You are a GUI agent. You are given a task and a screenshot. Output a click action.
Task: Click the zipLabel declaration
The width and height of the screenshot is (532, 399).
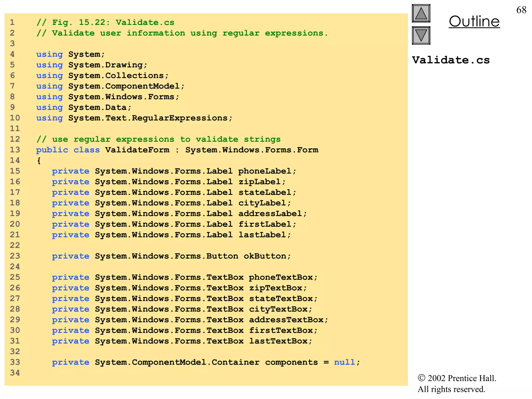(x=169, y=182)
